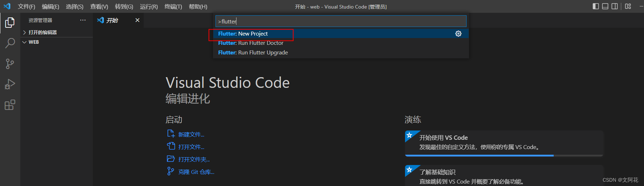Configure keybinding gear for Flutter: New Project

pos(458,33)
